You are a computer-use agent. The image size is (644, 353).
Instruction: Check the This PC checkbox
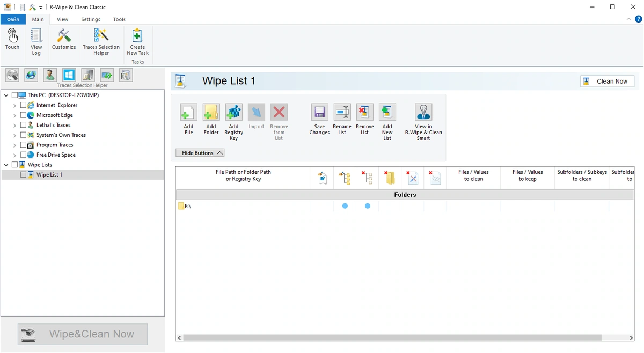(x=14, y=95)
